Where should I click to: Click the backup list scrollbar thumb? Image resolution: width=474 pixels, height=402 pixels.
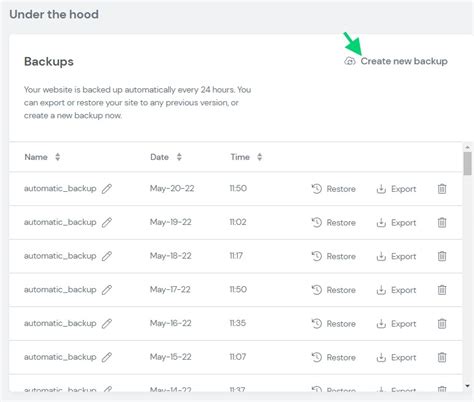[x=467, y=163]
